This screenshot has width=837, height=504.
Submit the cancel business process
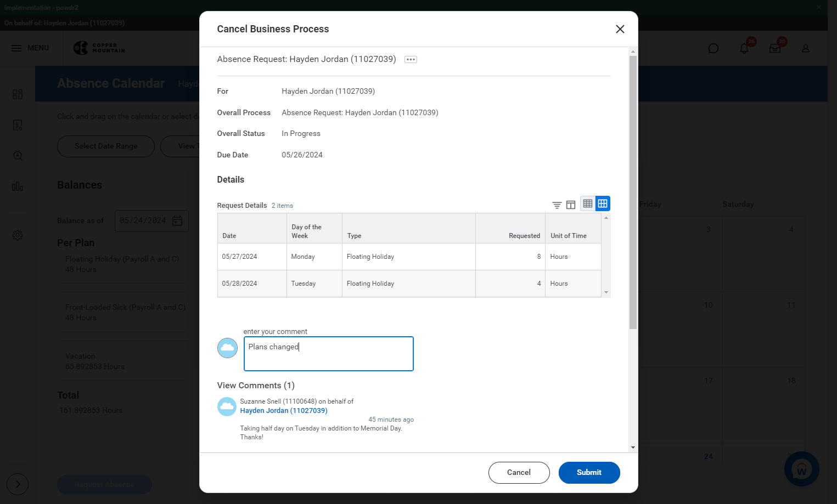click(x=589, y=473)
